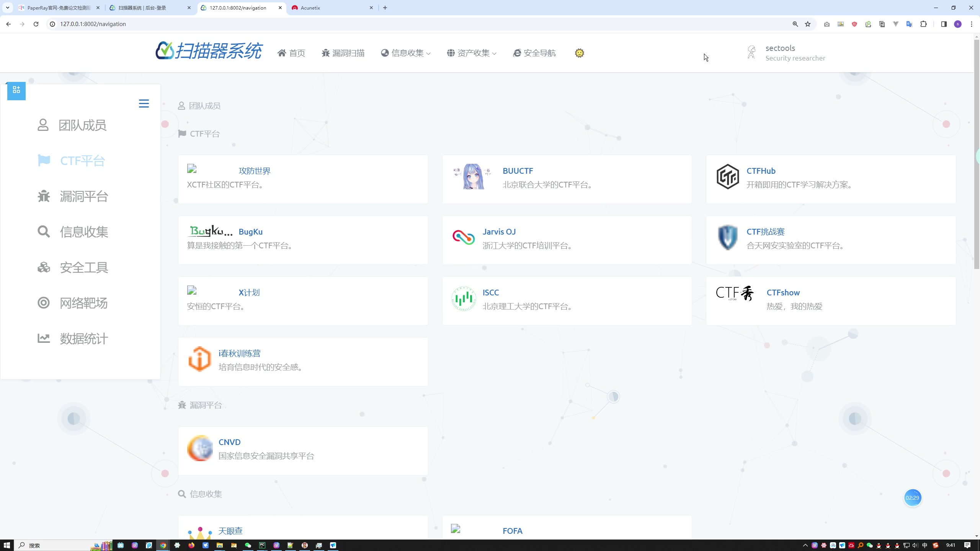Click the CTF挑战赛 shield logo
The height and width of the screenshot is (551, 980).
tap(727, 237)
